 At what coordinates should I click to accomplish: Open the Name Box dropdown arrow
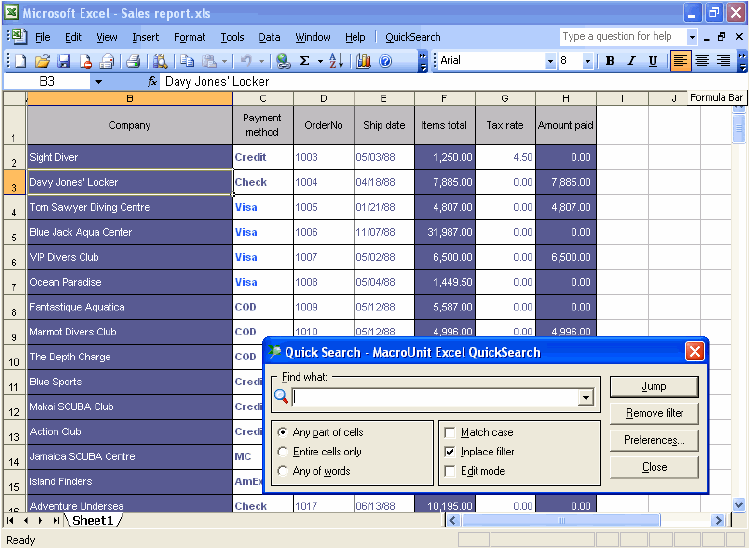(x=98, y=82)
